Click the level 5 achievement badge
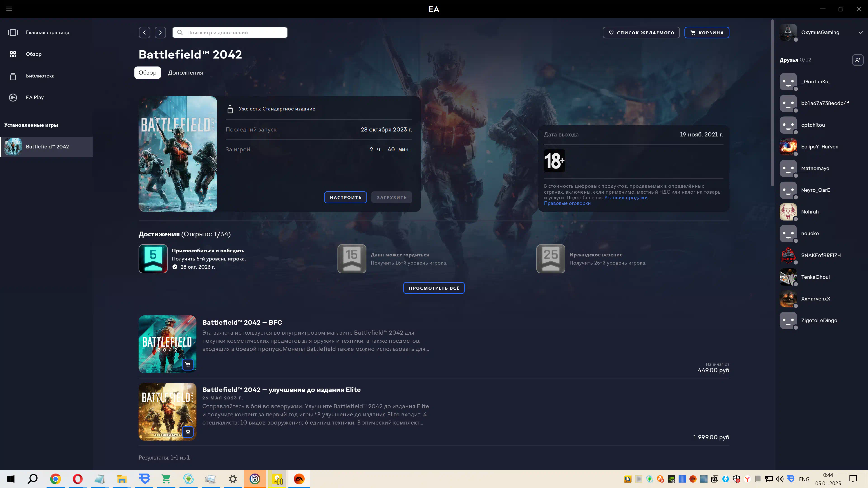 [153, 259]
